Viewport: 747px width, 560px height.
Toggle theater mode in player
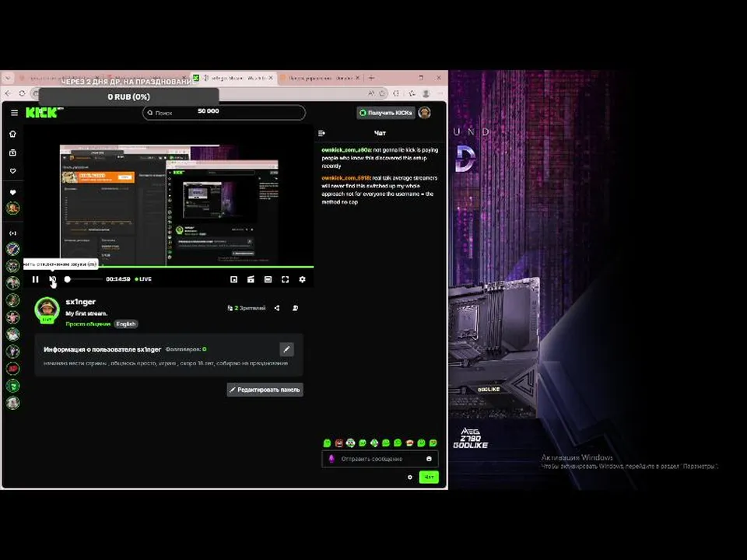(268, 279)
